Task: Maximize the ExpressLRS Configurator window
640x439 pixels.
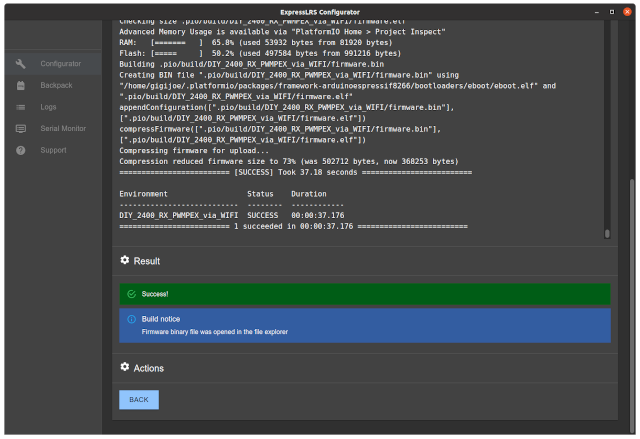Action: [x=612, y=12]
